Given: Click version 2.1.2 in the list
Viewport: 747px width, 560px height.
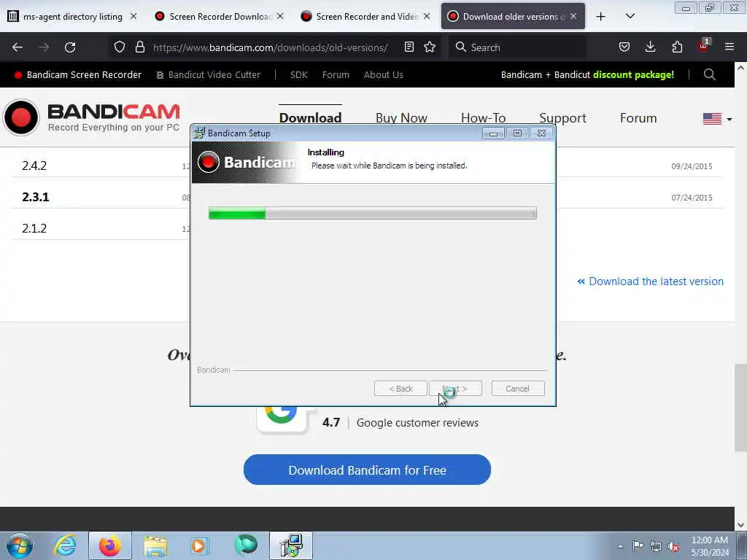Looking at the screenshot, I should pos(34,228).
